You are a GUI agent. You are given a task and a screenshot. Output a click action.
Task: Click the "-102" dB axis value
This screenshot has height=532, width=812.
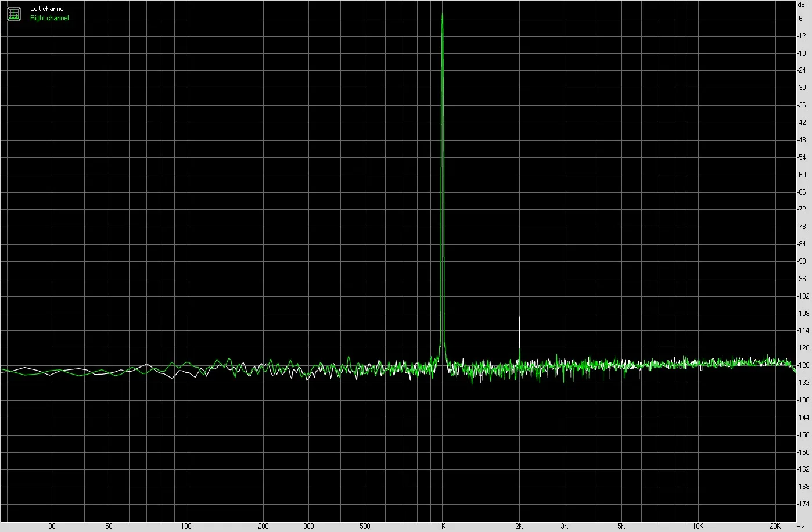coord(803,296)
